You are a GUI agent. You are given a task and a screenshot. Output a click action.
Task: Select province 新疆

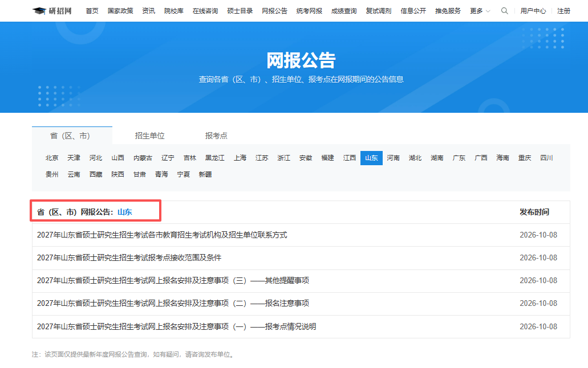pyautogui.click(x=205, y=174)
